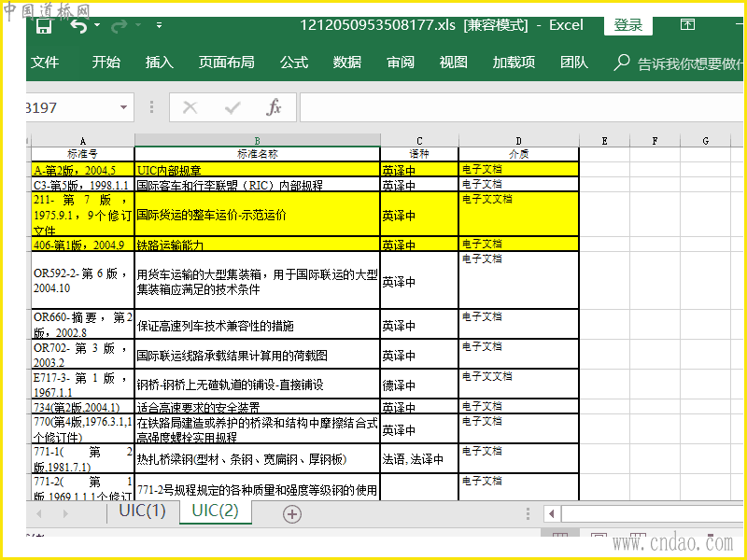Select column F header
Screen dimensions: 747x560
tap(655, 141)
